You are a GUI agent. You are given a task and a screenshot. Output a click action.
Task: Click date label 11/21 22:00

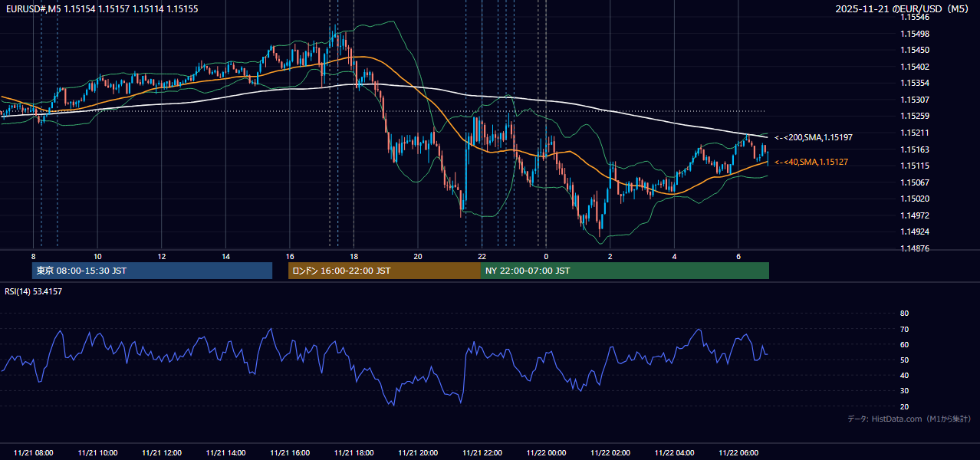click(x=482, y=453)
